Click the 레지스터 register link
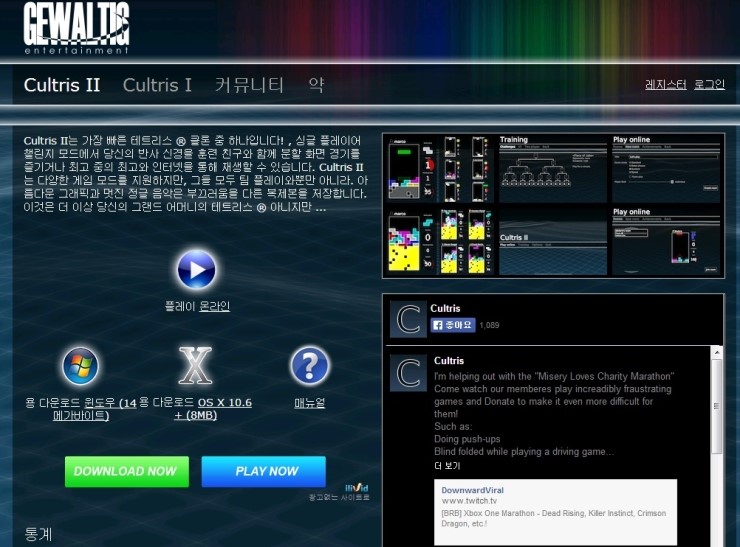Image resolution: width=740 pixels, height=547 pixels. [x=665, y=84]
